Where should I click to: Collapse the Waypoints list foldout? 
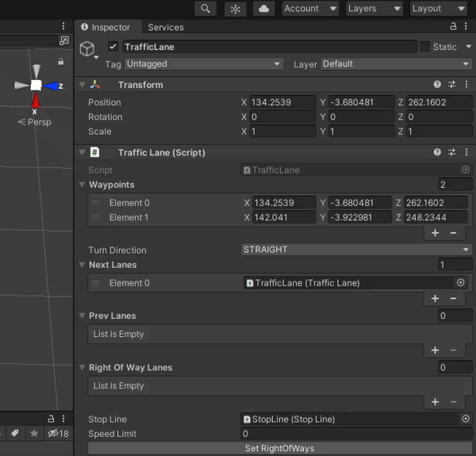(x=82, y=185)
